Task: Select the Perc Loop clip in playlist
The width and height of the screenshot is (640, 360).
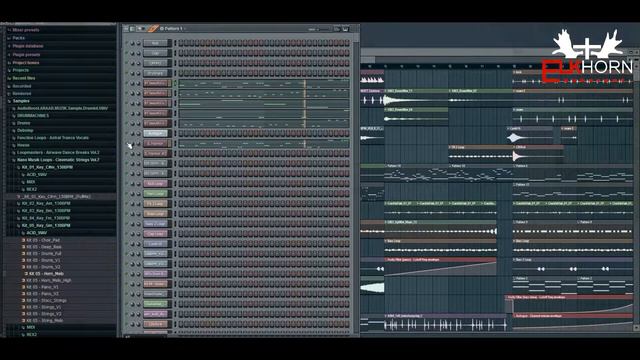Action: click(x=480, y=154)
